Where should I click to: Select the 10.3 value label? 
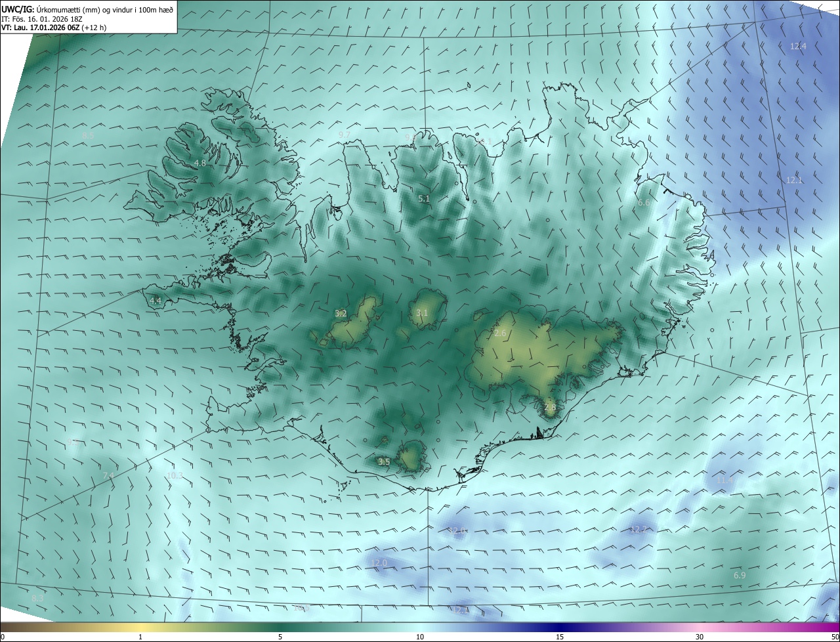click(x=175, y=475)
